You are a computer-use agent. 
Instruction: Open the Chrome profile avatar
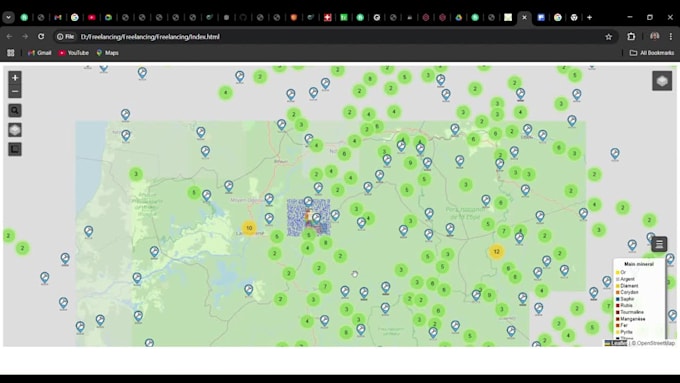coord(654,37)
